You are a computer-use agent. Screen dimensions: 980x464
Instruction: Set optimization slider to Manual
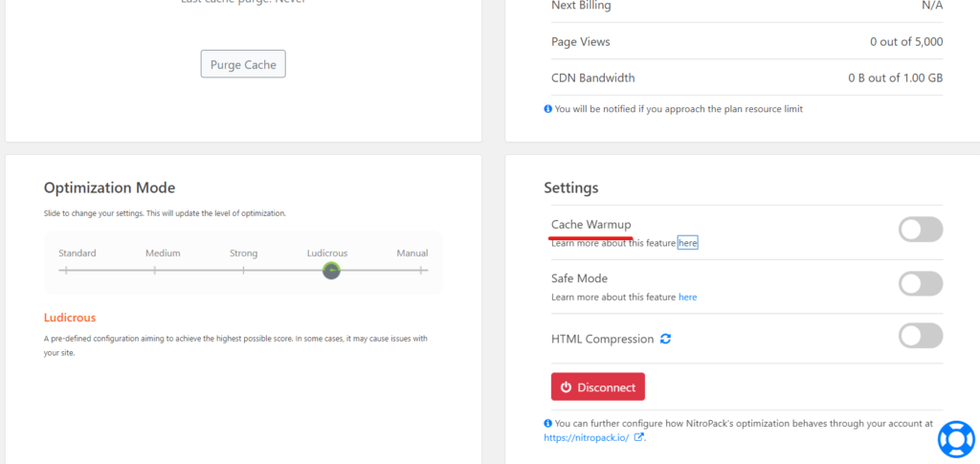[x=422, y=271]
